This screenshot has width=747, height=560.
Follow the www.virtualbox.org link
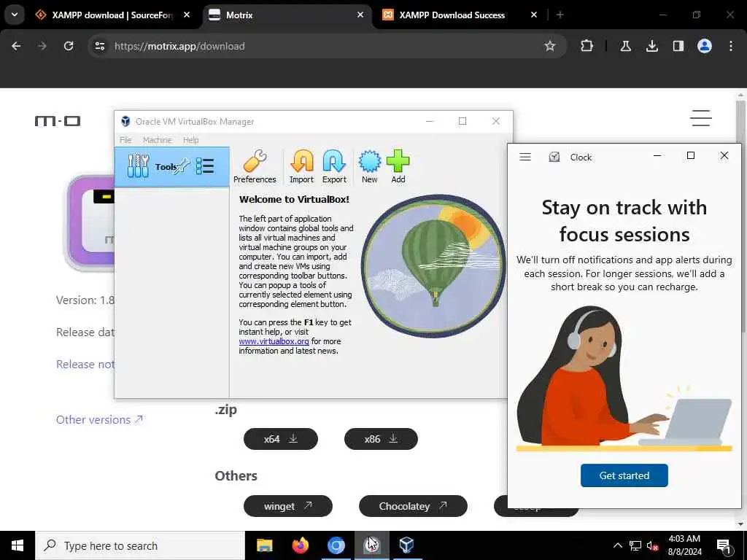274,341
